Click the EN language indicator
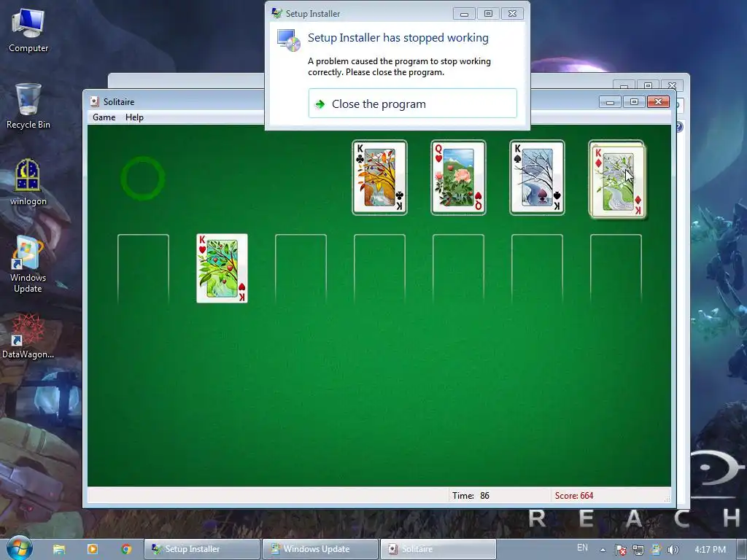This screenshot has height=560, width=747. pyautogui.click(x=582, y=548)
